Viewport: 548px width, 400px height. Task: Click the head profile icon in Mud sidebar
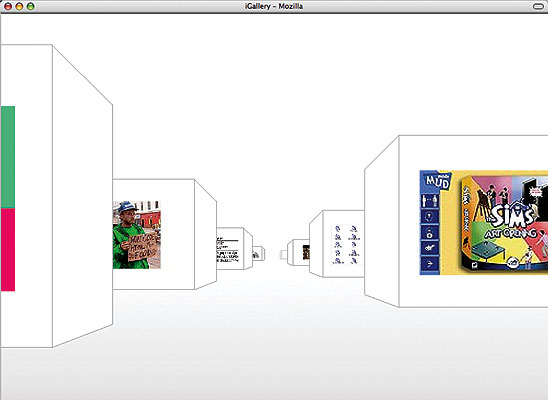(430, 217)
